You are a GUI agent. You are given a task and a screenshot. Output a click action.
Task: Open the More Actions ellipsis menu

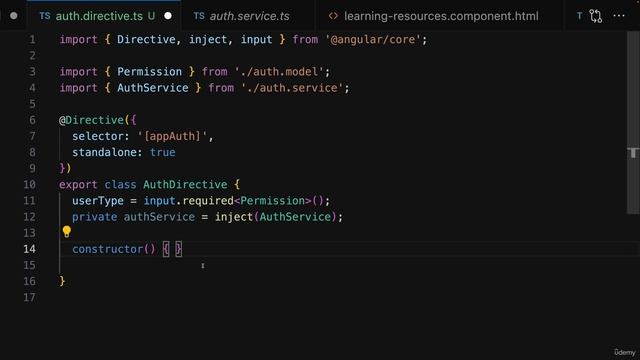tap(619, 16)
